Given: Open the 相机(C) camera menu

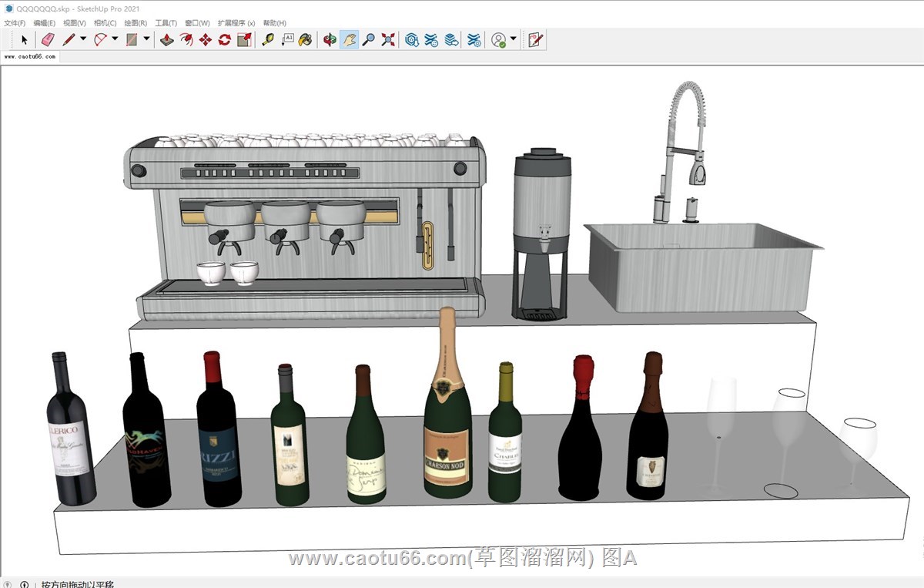Looking at the screenshot, I should (x=105, y=23).
